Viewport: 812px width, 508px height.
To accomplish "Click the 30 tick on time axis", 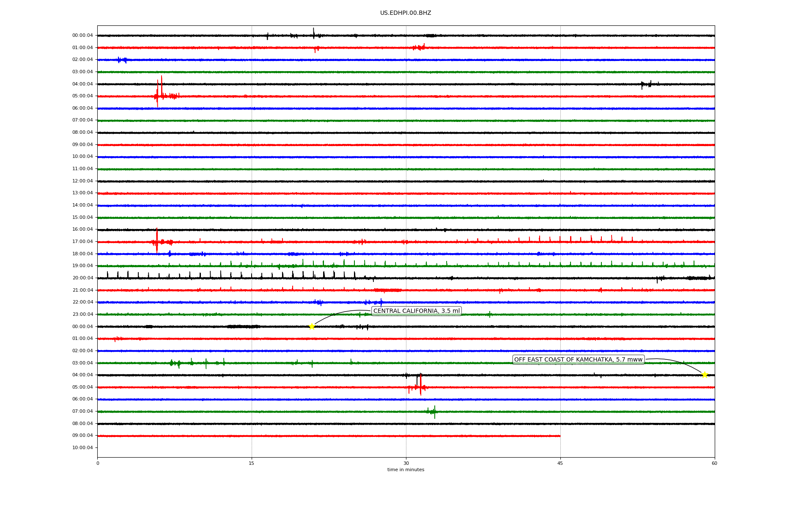I will point(406,463).
